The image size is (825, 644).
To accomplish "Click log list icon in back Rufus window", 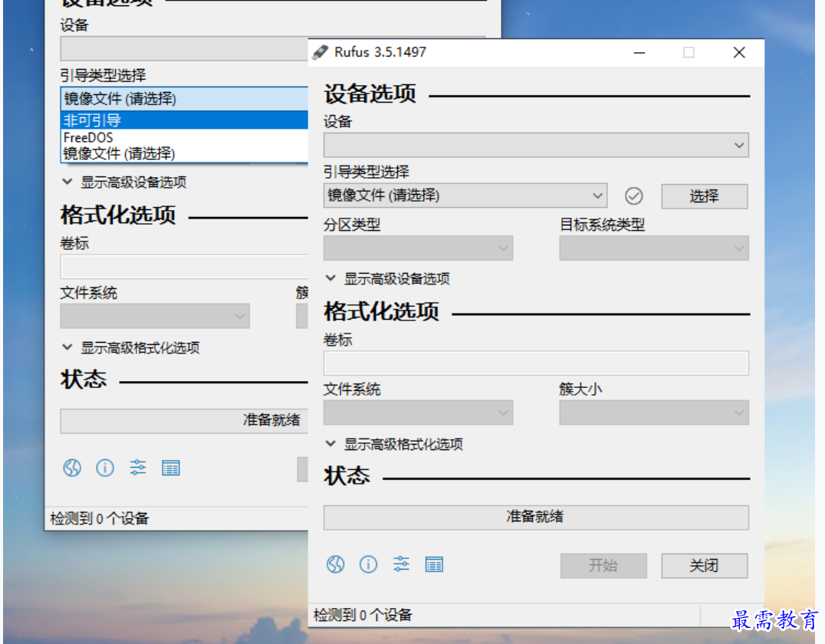I will (x=171, y=468).
